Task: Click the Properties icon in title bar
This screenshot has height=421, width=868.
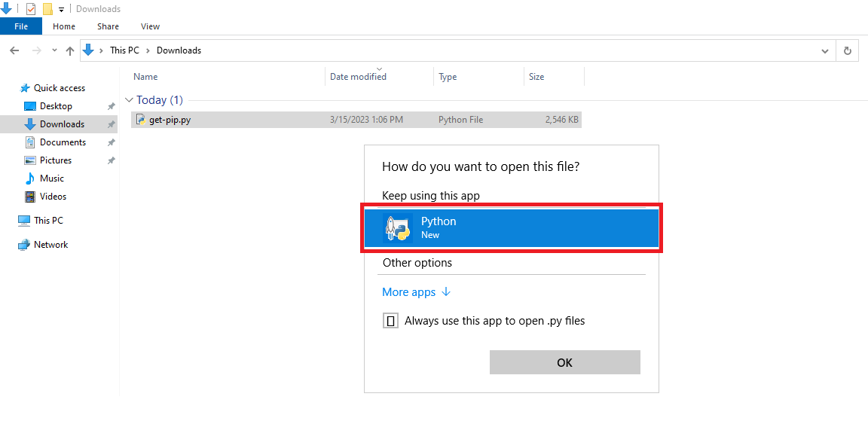Action: [x=31, y=9]
